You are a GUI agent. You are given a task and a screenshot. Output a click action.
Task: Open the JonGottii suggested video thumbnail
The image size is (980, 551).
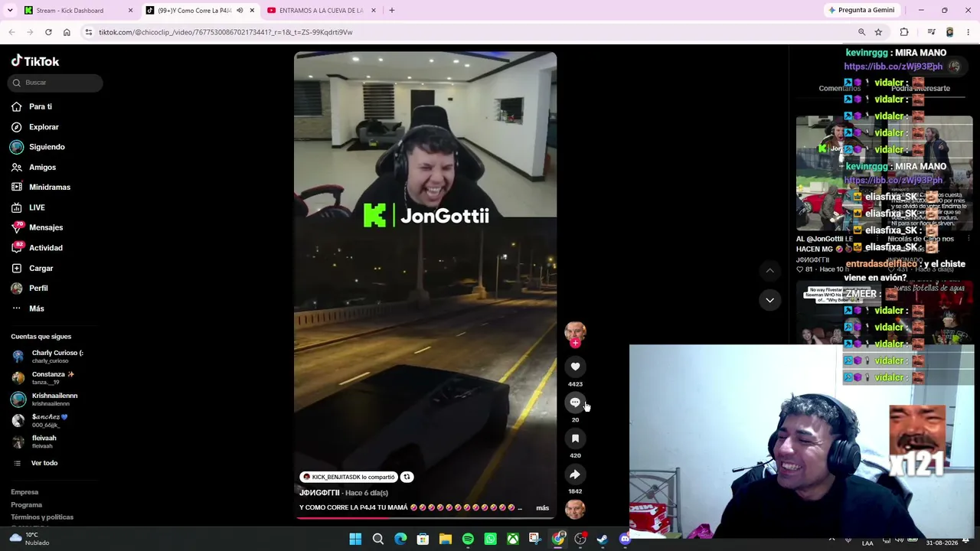tap(839, 174)
